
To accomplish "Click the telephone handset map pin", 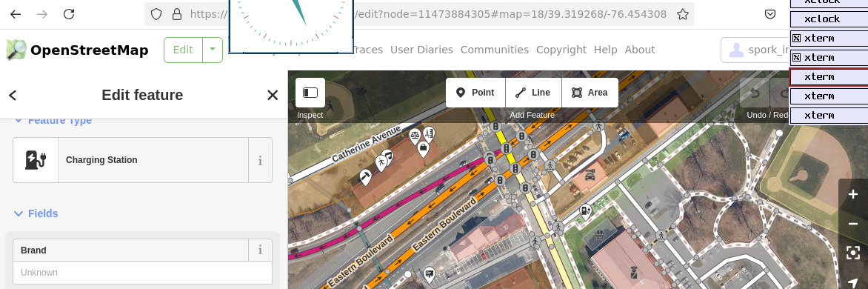I will coord(365,177).
